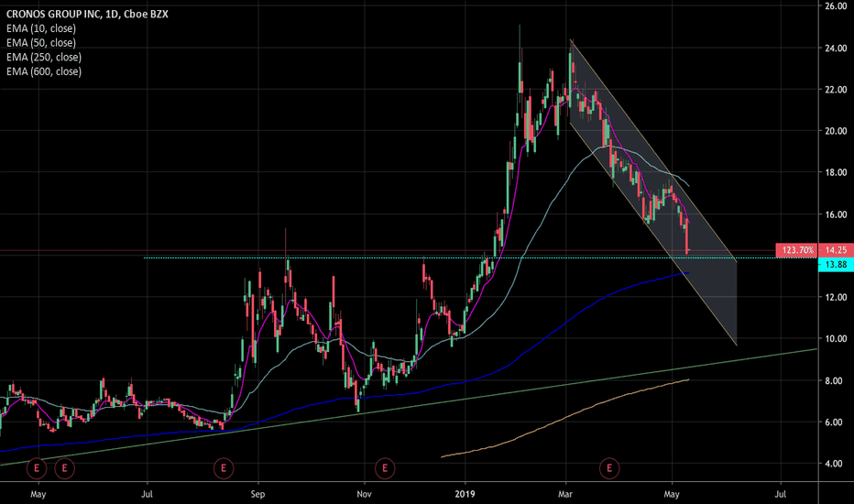
Task: Select the EMA (600, close) indicator label
Action: [44, 71]
